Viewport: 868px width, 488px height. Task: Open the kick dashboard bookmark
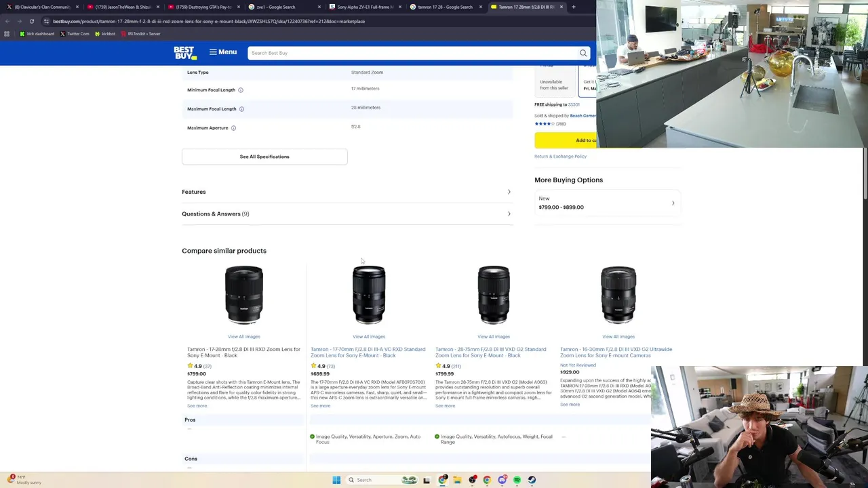[37, 34]
